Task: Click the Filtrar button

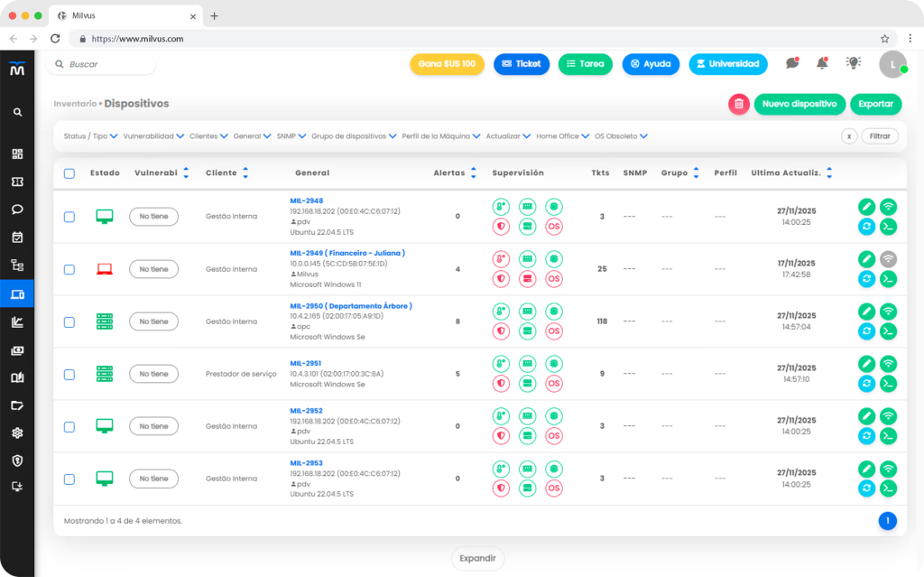Action: point(880,136)
